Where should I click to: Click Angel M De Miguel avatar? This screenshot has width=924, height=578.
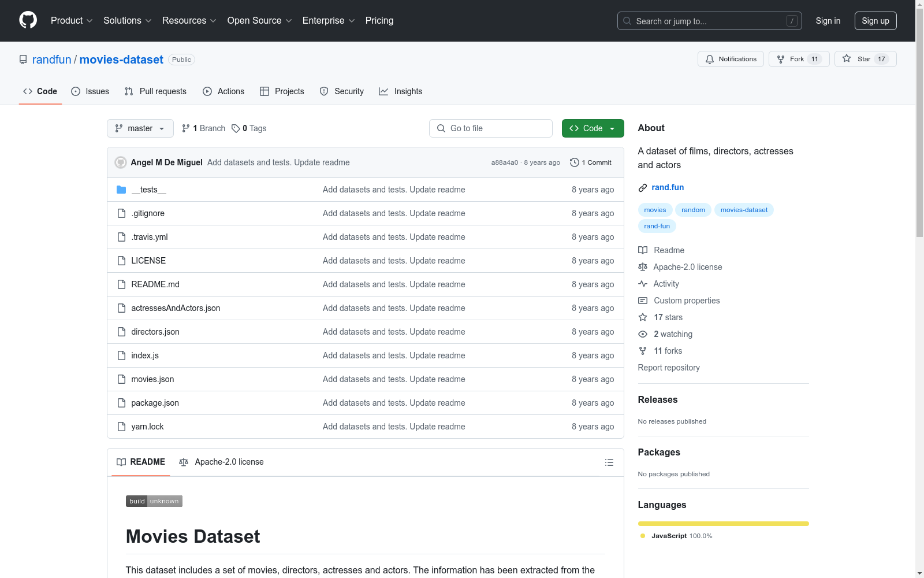(x=121, y=162)
